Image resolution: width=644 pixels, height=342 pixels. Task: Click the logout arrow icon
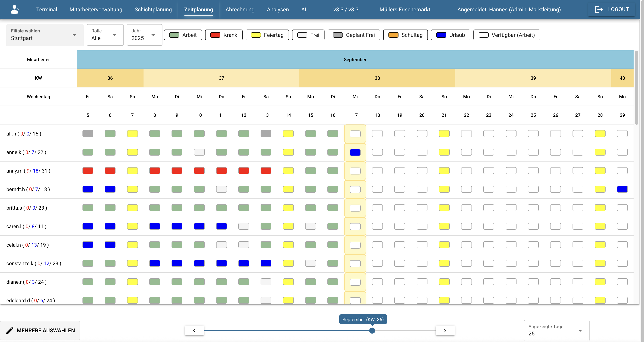click(599, 9)
